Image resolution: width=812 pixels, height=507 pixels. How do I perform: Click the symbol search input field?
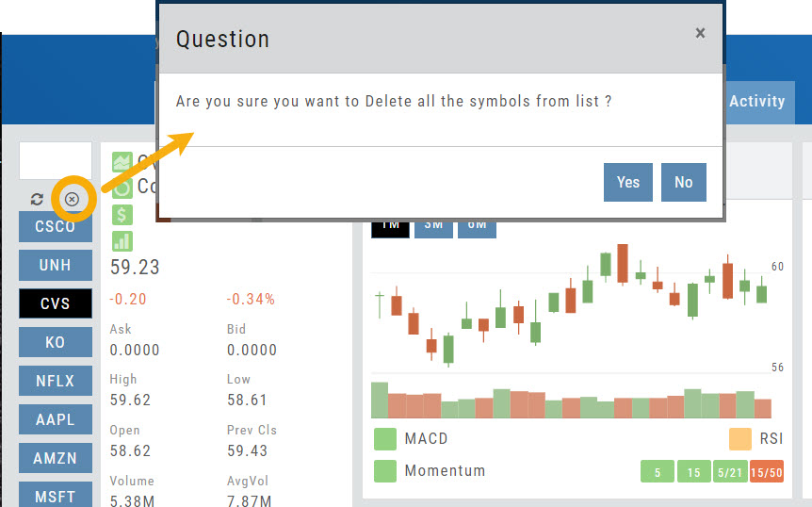(x=56, y=161)
